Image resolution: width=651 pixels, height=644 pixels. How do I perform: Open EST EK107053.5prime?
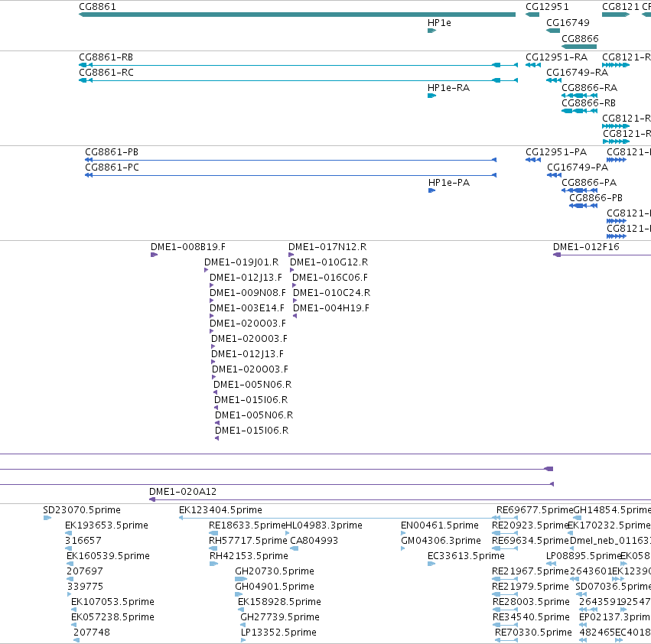pos(74,610)
